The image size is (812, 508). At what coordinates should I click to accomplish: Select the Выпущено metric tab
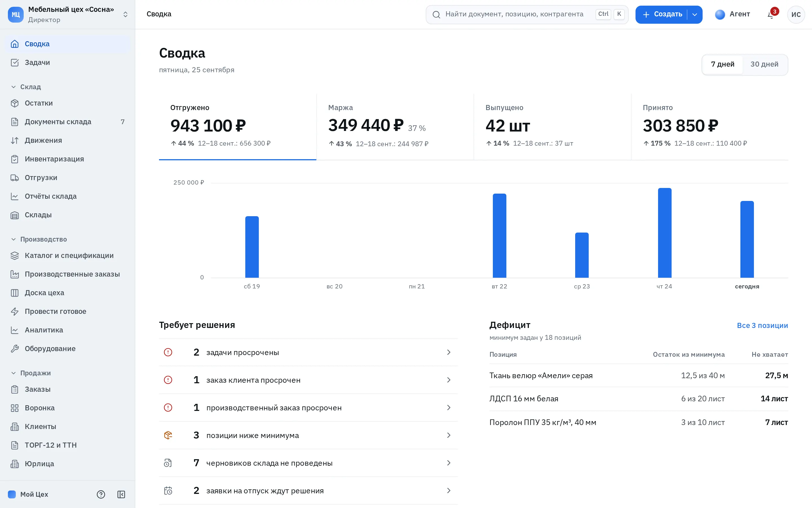point(552,127)
